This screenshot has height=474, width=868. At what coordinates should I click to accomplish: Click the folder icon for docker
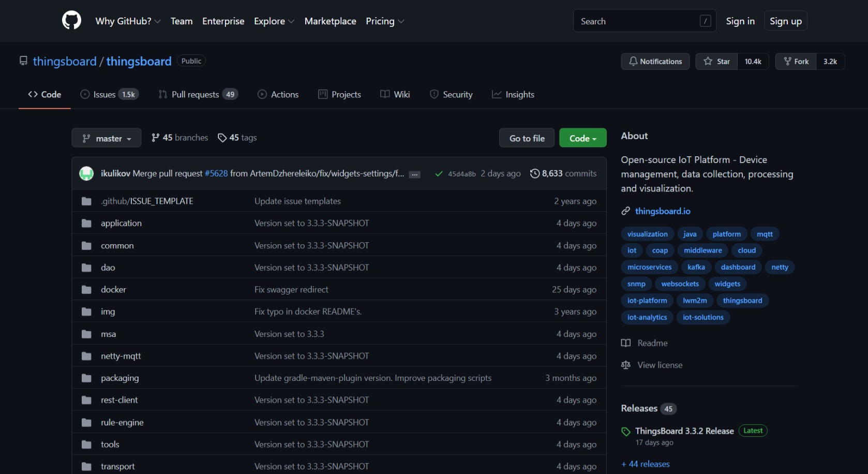(86, 290)
